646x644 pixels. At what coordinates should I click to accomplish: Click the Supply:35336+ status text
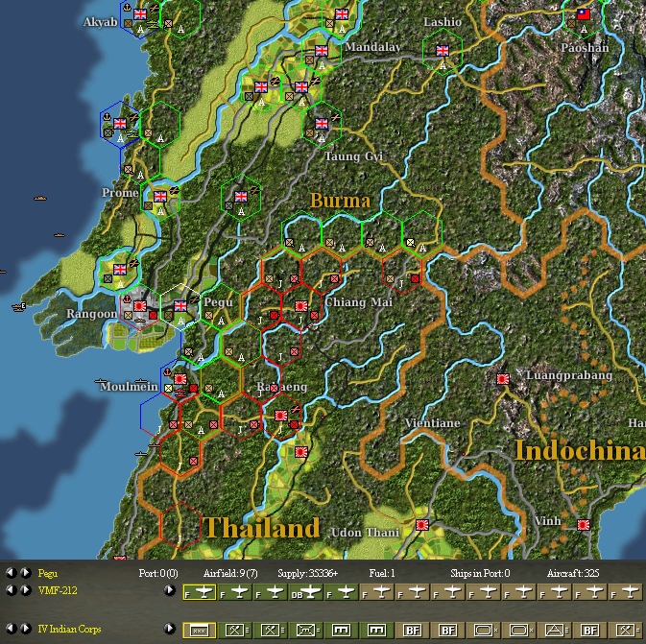pos(308,573)
